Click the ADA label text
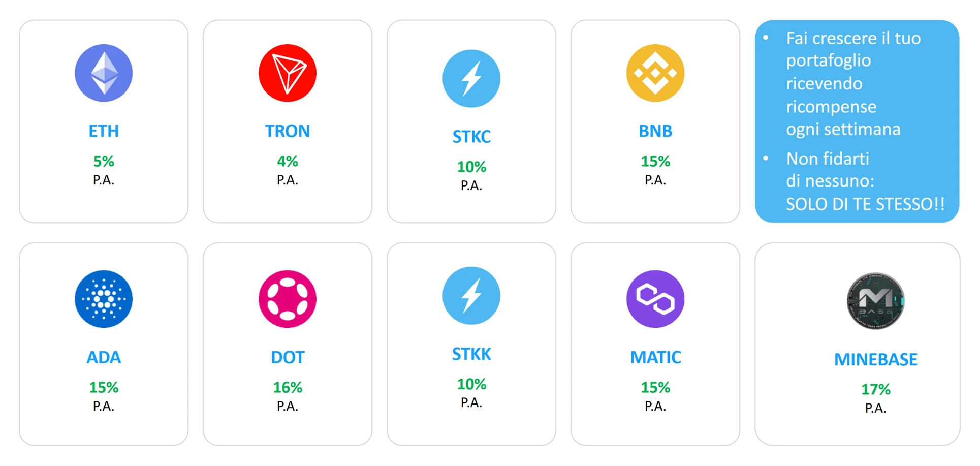 click(104, 357)
